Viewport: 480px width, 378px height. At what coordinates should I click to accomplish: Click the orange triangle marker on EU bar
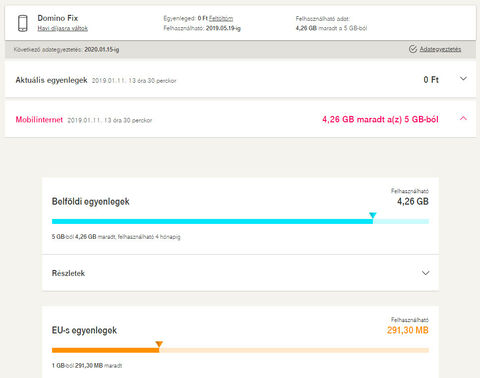point(159,344)
